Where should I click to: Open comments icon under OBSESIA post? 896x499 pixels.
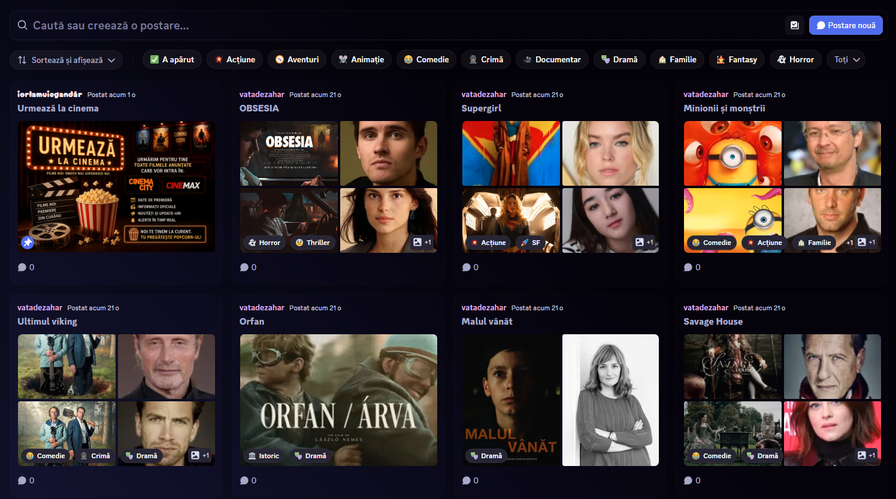click(244, 267)
